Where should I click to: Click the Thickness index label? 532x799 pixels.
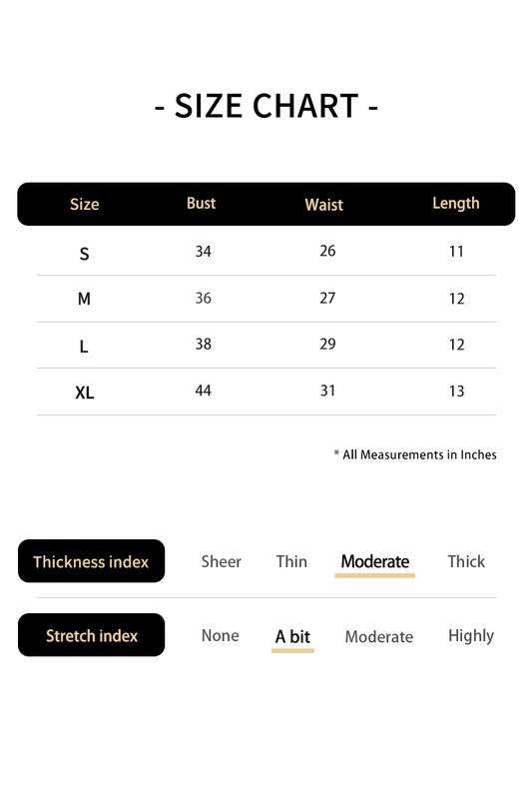91,561
